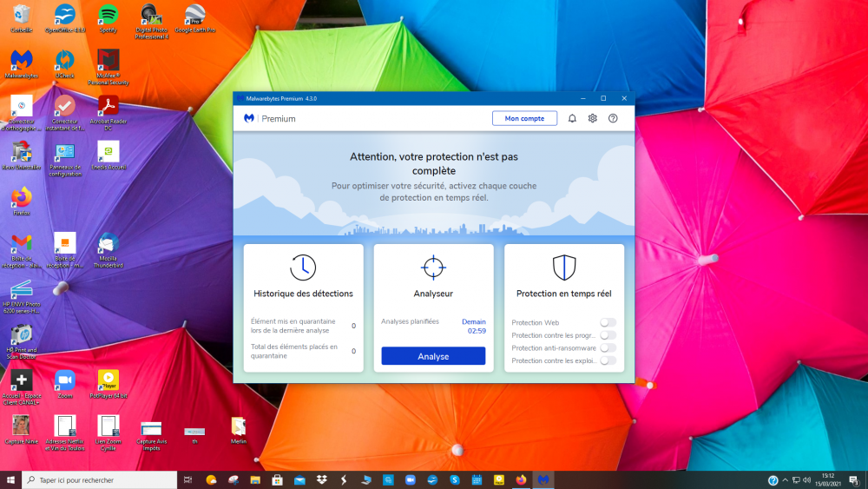868x489 pixels.
Task: Select the Corbeille desktop icon
Action: click(22, 18)
